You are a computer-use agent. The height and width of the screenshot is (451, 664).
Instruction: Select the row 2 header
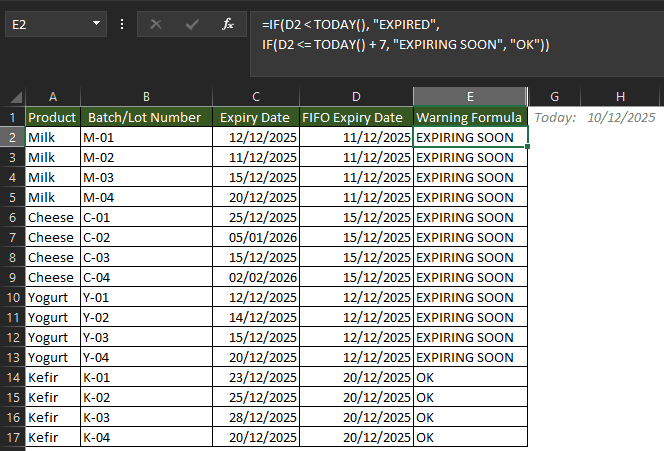pyautogui.click(x=12, y=137)
